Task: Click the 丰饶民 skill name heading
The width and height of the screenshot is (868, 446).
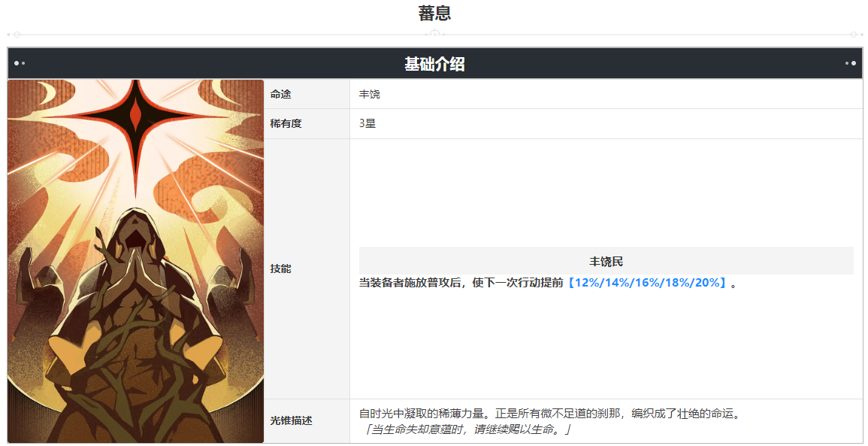Action: click(606, 262)
